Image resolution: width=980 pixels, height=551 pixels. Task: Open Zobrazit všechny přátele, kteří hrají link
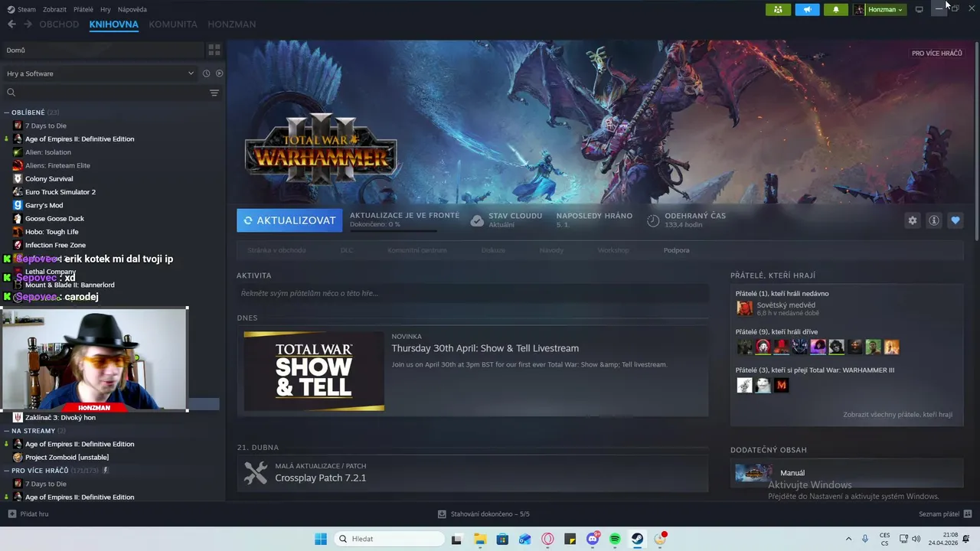coord(897,414)
